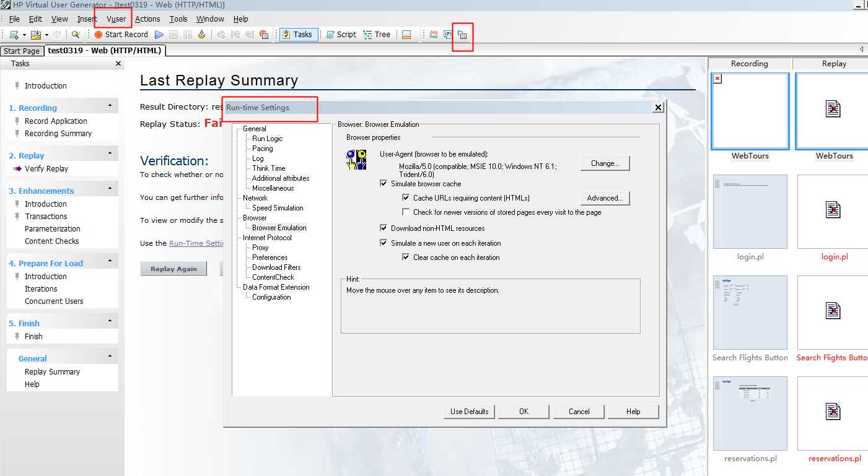868x476 pixels.
Task: Click the orange recording options toolbar icon
Action: click(264, 35)
